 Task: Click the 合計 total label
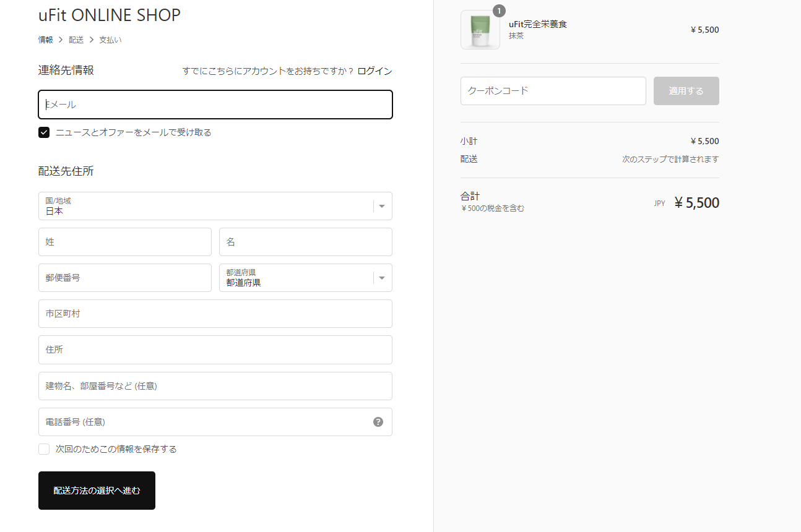(x=470, y=196)
